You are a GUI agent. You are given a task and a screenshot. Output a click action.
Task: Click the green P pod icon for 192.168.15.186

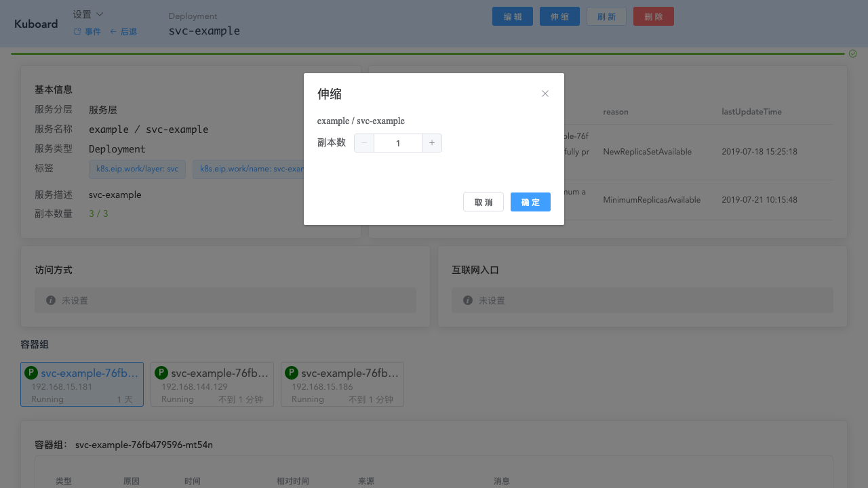pyautogui.click(x=291, y=373)
